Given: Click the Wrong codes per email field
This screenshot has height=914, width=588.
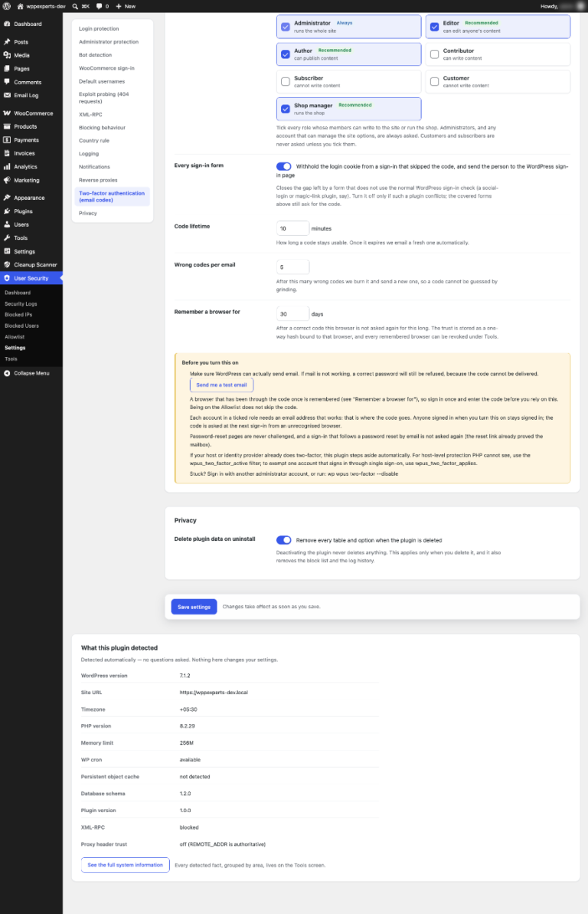Looking at the screenshot, I should click(292, 267).
